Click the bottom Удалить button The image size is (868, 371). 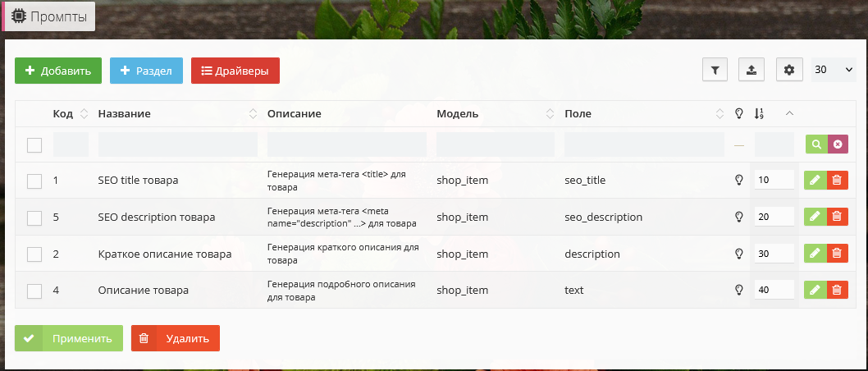pyautogui.click(x=176, y=338)
